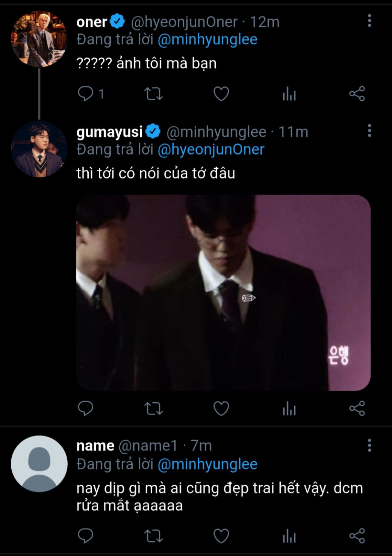This screenshot has height=556, width=392.
Task: Retweet gumayusi's photo tweet
Action: pyautogui.click(x=153, y=408)
